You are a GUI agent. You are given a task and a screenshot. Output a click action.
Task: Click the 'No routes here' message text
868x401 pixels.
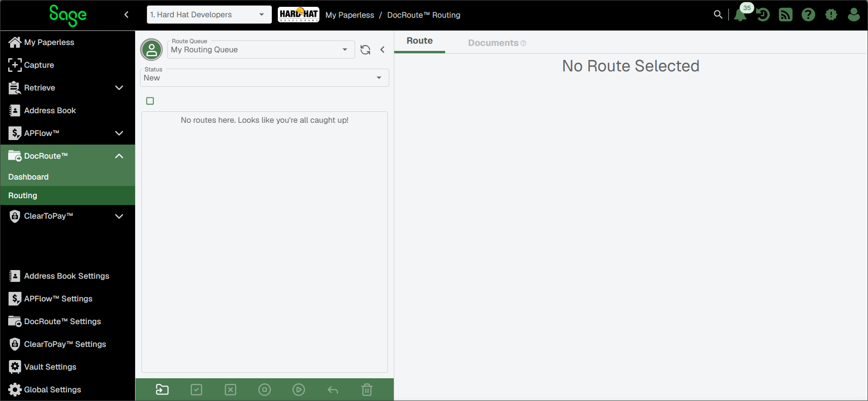coord(265,120)
